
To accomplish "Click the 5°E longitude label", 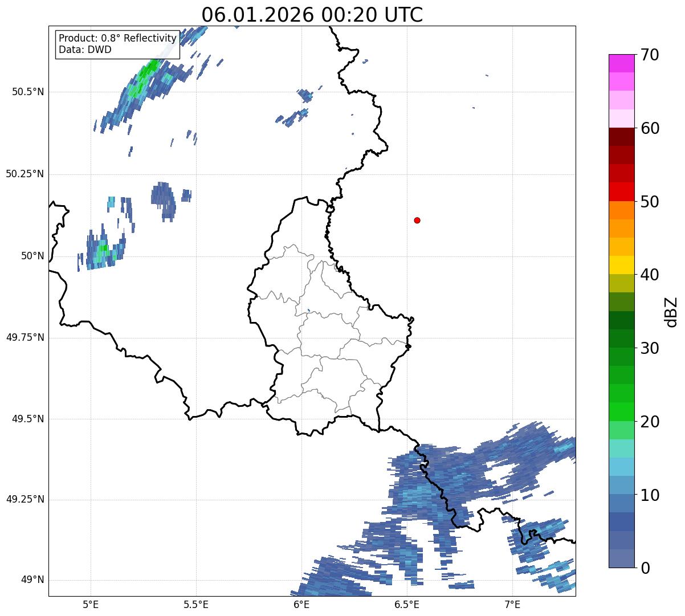I will (x=91, y=605).
